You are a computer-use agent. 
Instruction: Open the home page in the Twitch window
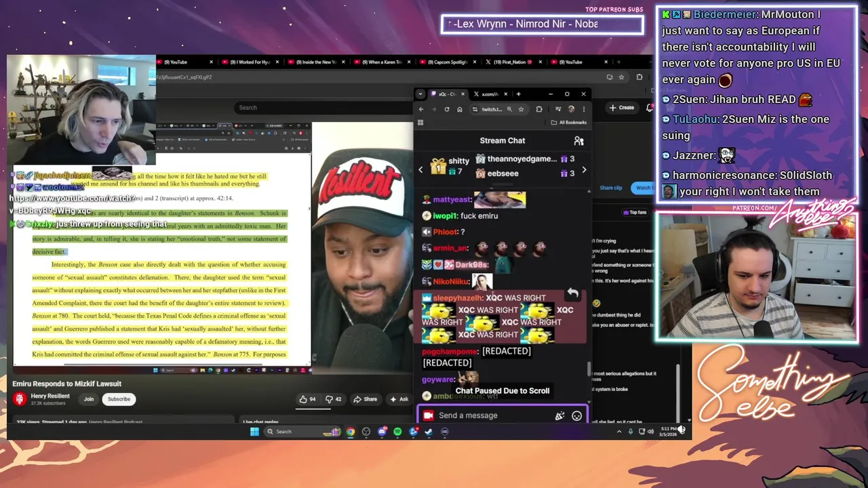pos(460,109)
